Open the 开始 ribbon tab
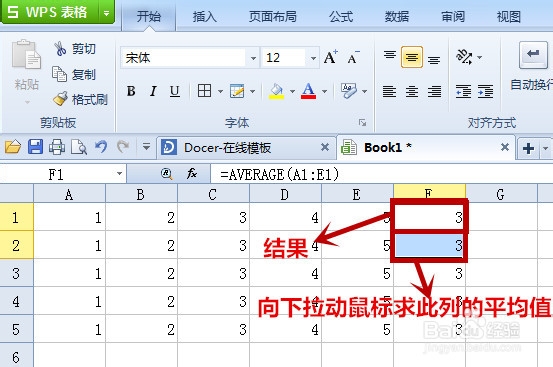Screen dimensions: 553x367 [x=148, y=16]
